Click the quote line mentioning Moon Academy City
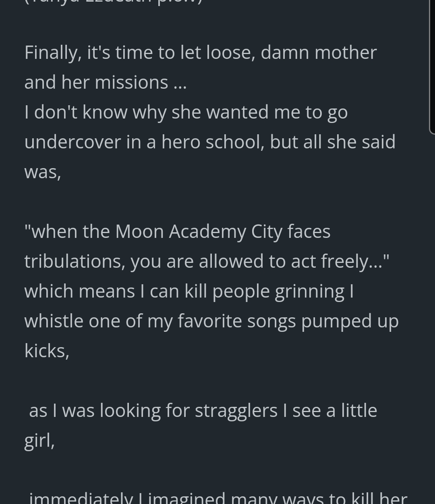This screenshot has width=435, height=504. [x=177, y=231]
